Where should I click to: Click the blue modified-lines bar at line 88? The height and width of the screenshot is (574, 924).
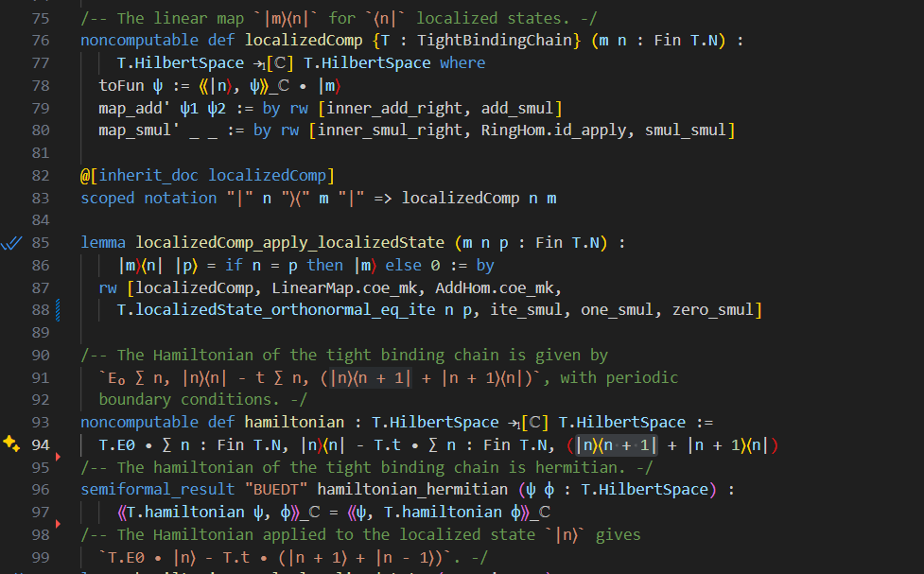(60, 309)
